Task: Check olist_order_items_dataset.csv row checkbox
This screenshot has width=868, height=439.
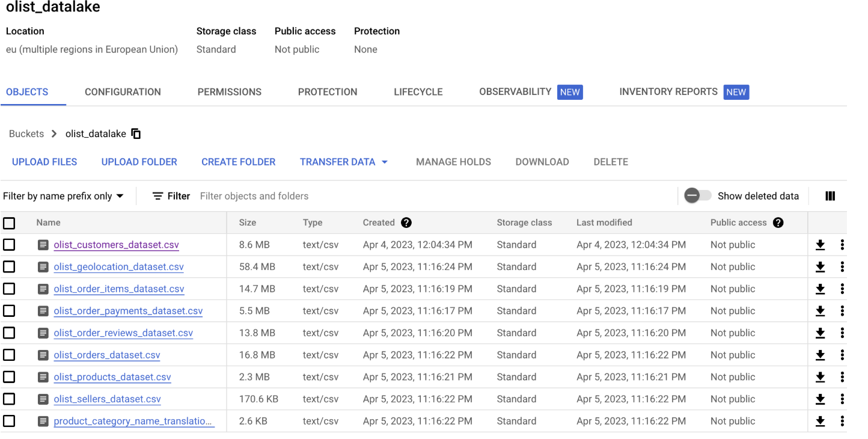Action: tap(9, 289)
